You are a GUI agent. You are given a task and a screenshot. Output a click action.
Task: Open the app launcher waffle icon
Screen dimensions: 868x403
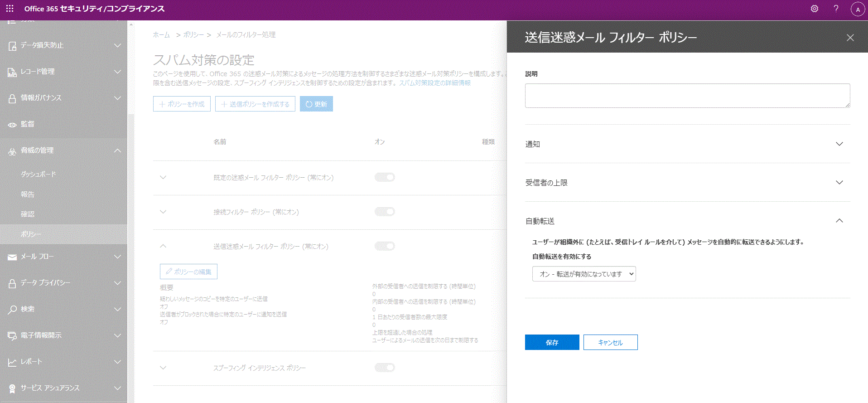pyautogui.click(x=10, y=9)
